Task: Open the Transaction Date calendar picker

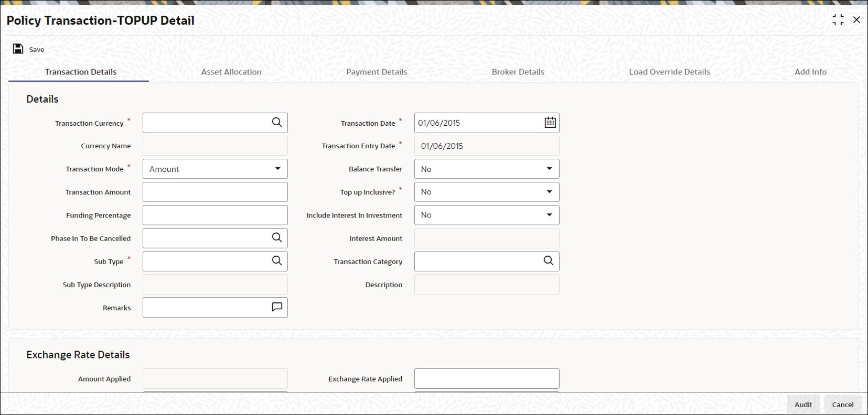Action: coord(550,123)
